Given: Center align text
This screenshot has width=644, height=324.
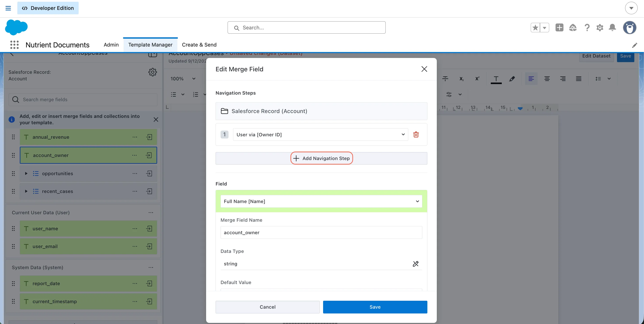Looking at the screenshot, I should click(547, 79).
